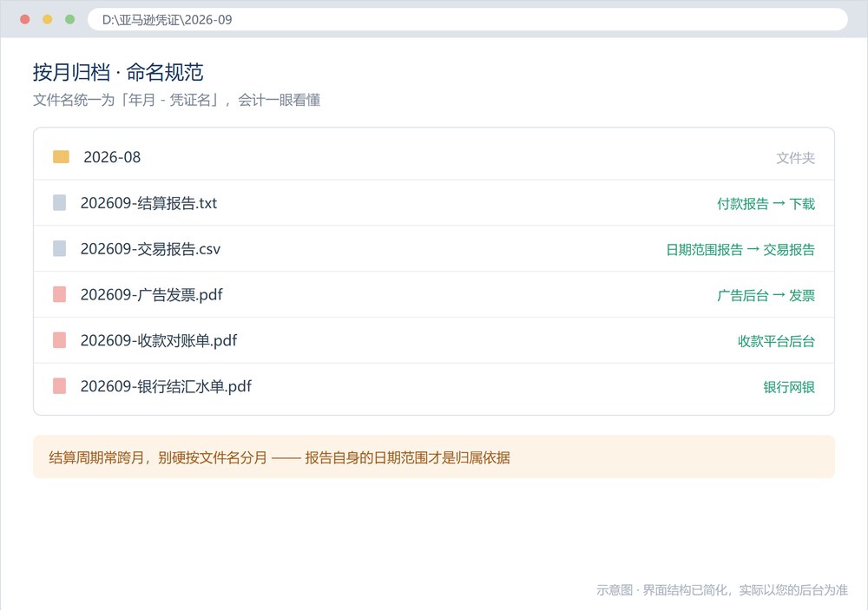Viewport: 868px width, 611px height.
Task: Click the 按月归档 · 命名规范 heading
Action: (x=118, y=73)
